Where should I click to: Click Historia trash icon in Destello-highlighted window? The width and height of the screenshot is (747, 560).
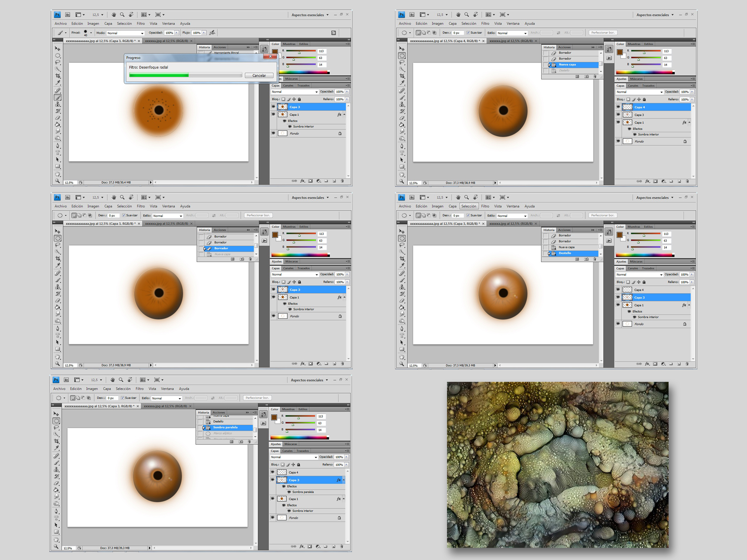[594, 259]
